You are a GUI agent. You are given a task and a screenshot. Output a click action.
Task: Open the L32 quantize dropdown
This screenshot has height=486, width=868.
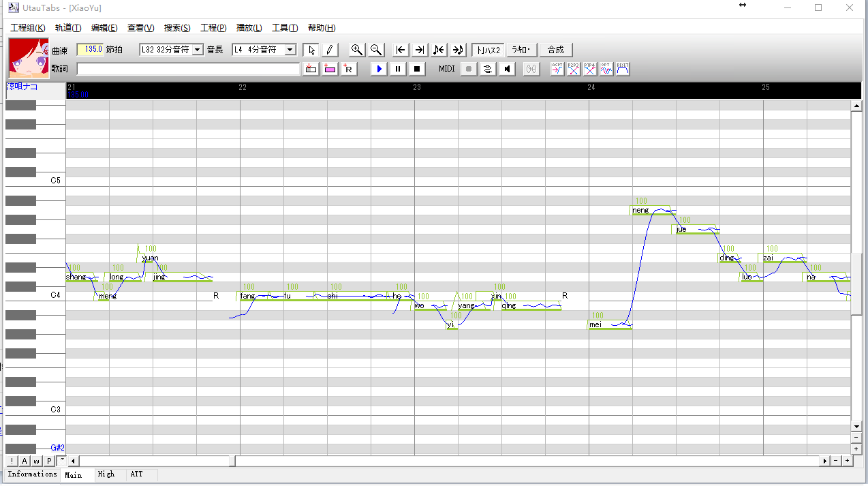tap(198, 50)
